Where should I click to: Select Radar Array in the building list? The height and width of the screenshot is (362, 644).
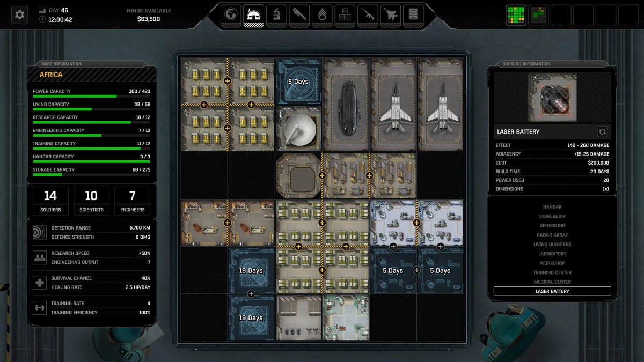551,234
